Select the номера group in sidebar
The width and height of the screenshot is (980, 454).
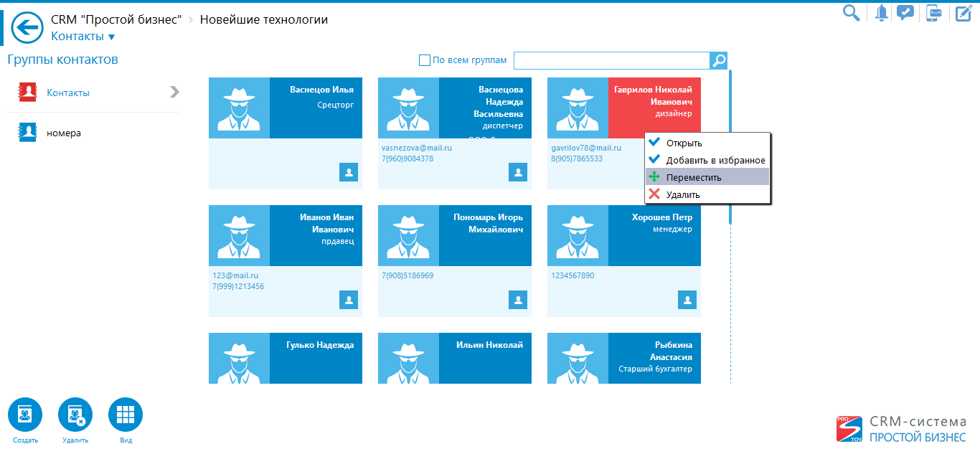[93, 133]
